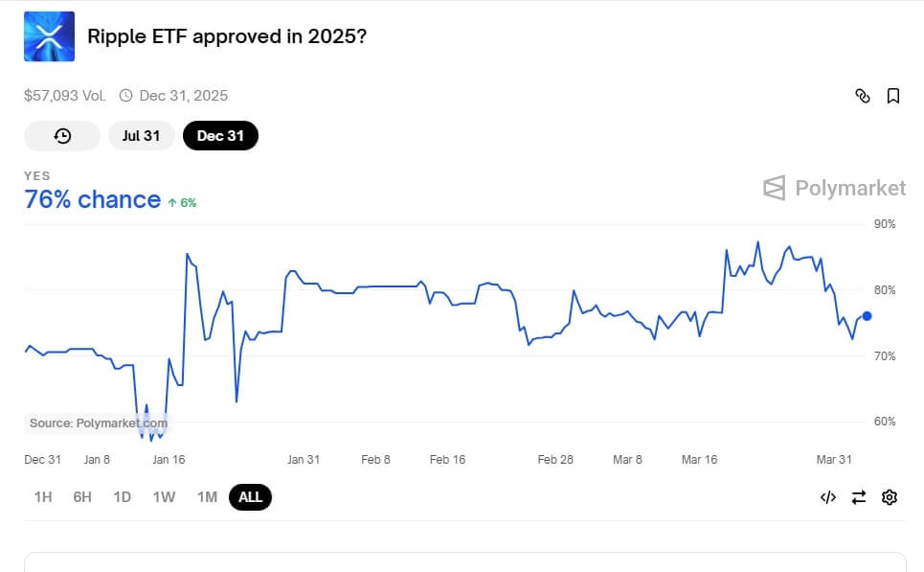Select the ALL time range
Screen dimensions: 924x572
pyautogui.click(x=250, y=496)
